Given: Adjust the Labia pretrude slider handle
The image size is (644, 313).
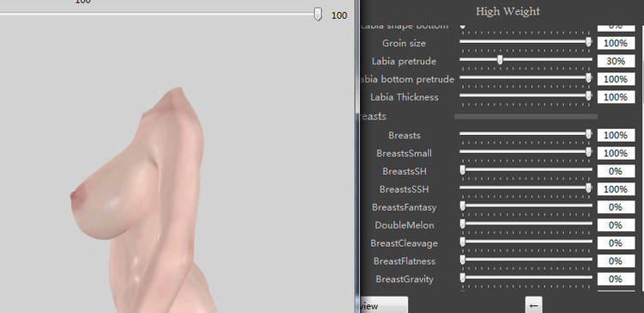Looking at the screenshot, I should (500, 60).
